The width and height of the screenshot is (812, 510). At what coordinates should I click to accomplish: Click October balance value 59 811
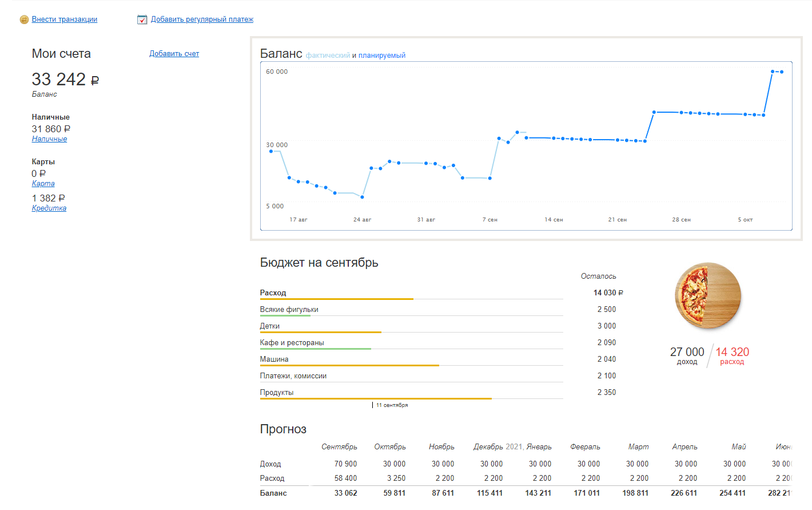(395, 493)
